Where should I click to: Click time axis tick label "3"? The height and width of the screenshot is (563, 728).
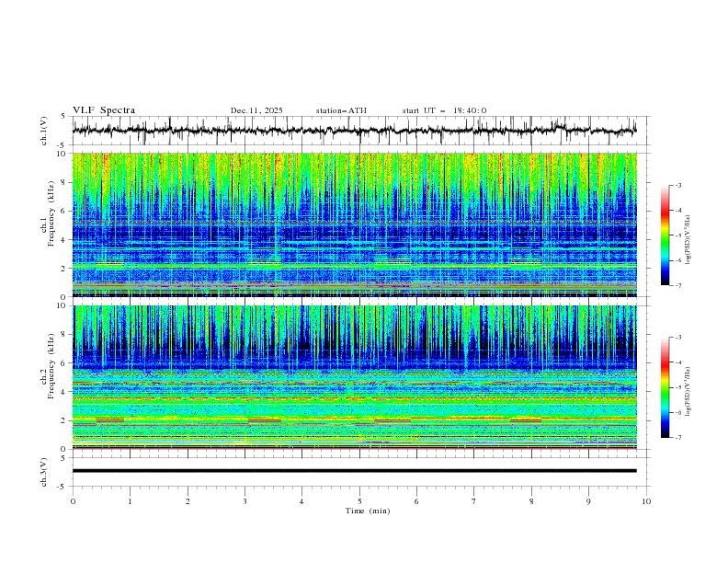(245, 501)
